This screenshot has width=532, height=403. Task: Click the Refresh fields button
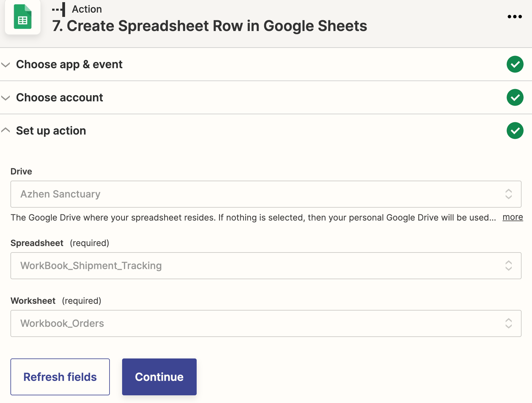click(60, 377)
